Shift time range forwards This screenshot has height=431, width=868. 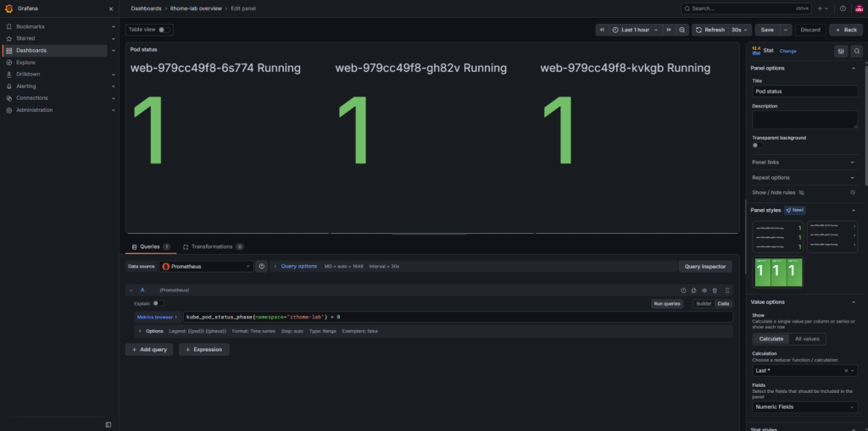tap(668, 30)
